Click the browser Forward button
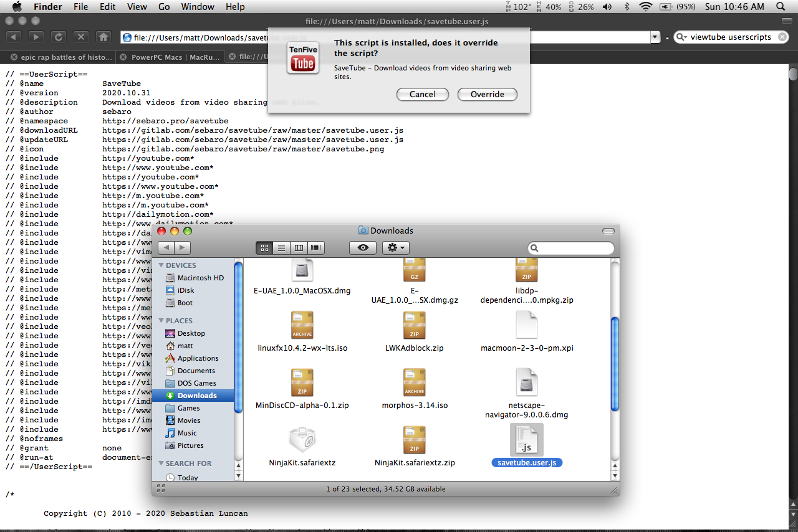The image size is (798, 532). pos(36,37)
